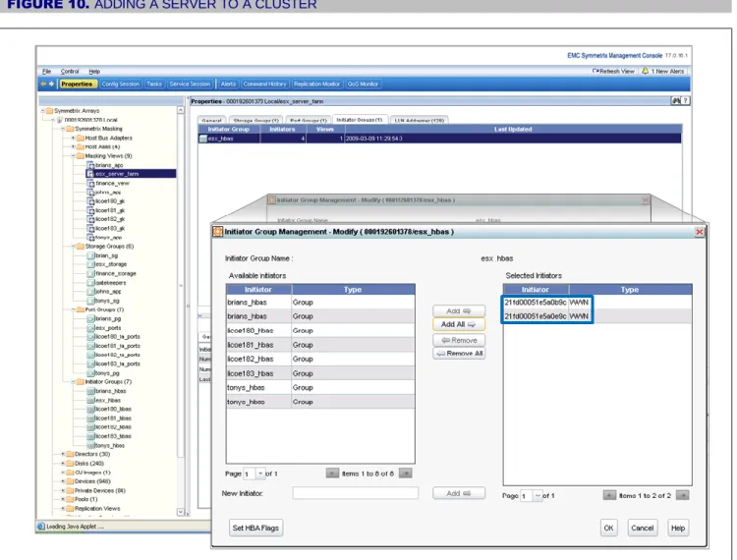Image resolution: width=737 pixels, height=560 pixels.
Task: Click the Remove button
Action: click(459, 340)
